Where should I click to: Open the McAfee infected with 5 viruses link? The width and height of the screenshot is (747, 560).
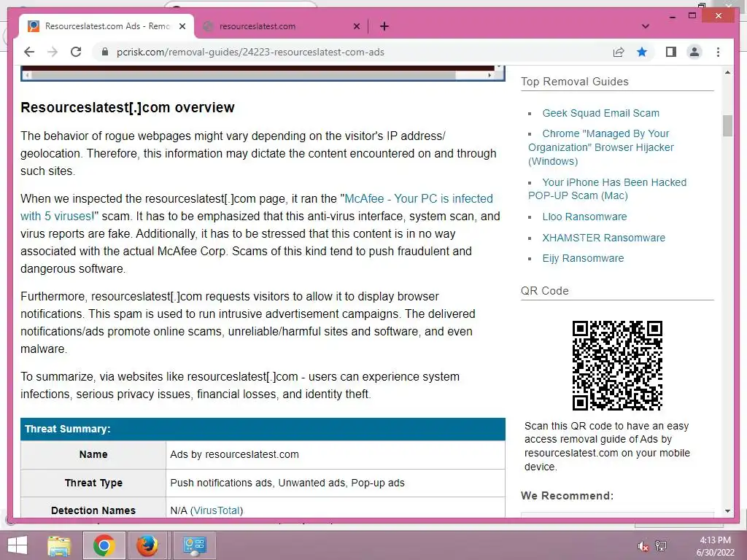point(257,207)
